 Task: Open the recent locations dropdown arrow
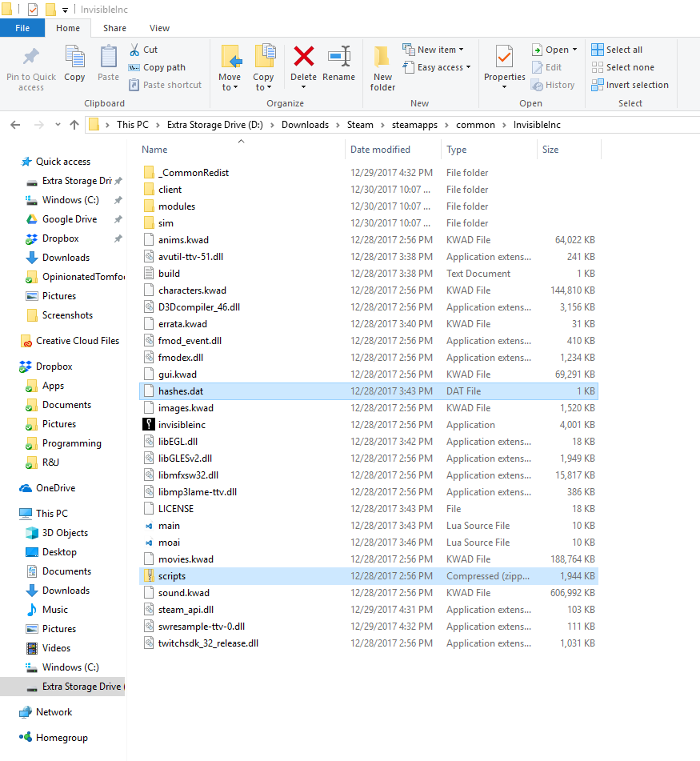(x=58, y=125)
